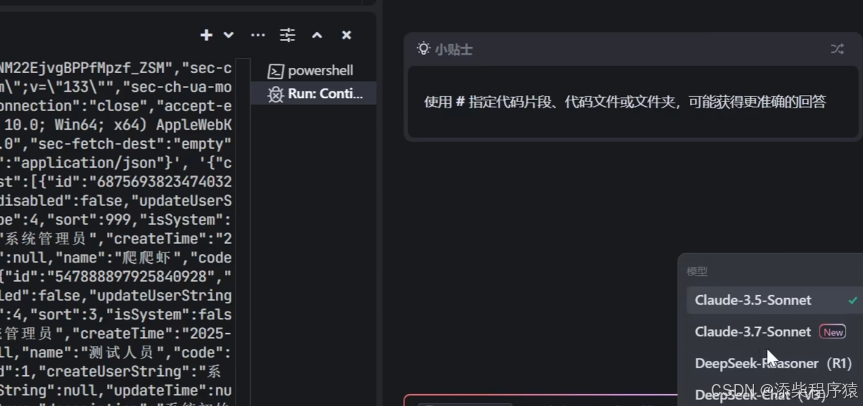The image size is (863, 406).
Task: Click the tip text about using #
Action: (x=625, y=102)
